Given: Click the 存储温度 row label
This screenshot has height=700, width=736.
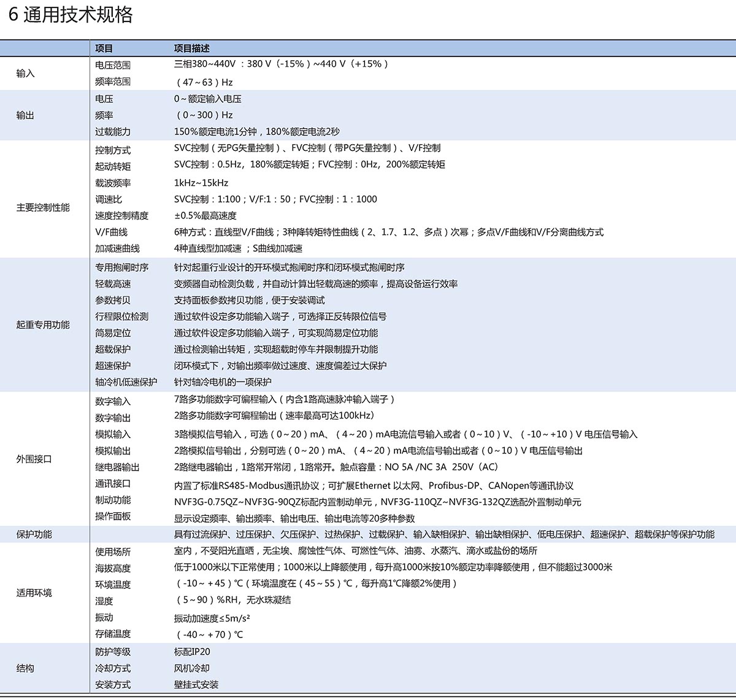Looking at the screenshot, I should click(x=113, y=634).
